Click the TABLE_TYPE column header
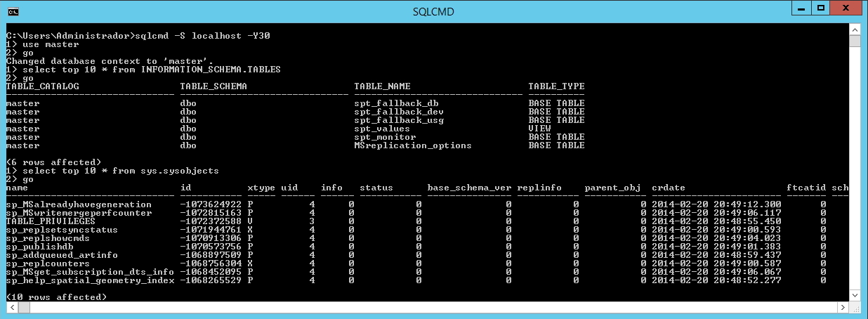The width and height of the screenshot is (868, 319). 557,86
